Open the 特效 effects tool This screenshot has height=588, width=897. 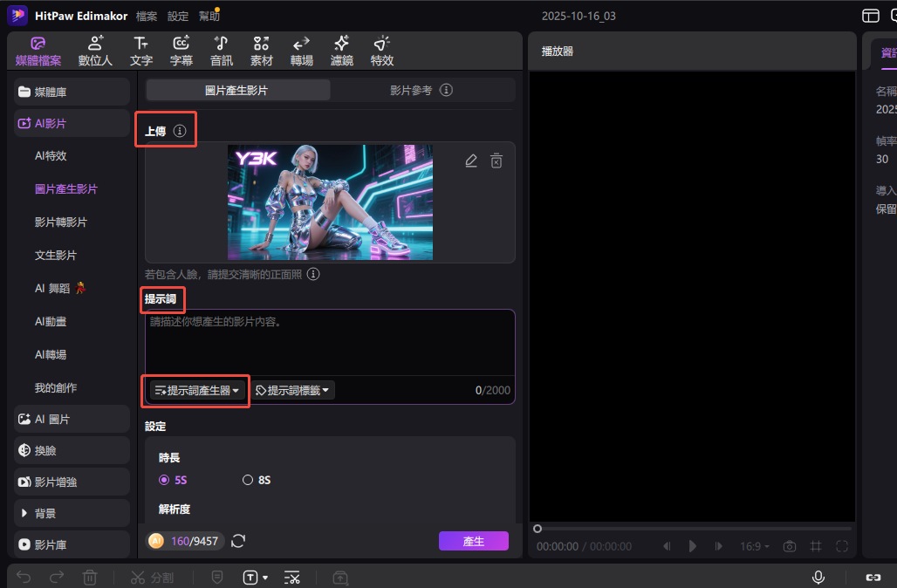(381, 51)
